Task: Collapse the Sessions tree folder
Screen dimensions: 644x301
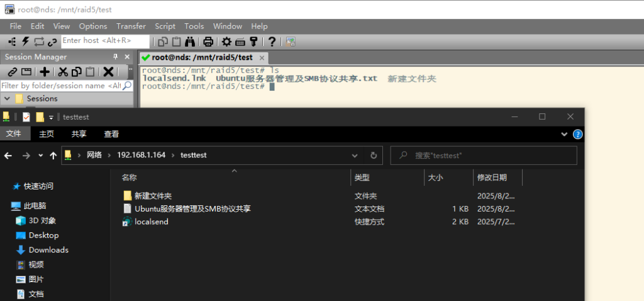Action: tap(7, 99)
